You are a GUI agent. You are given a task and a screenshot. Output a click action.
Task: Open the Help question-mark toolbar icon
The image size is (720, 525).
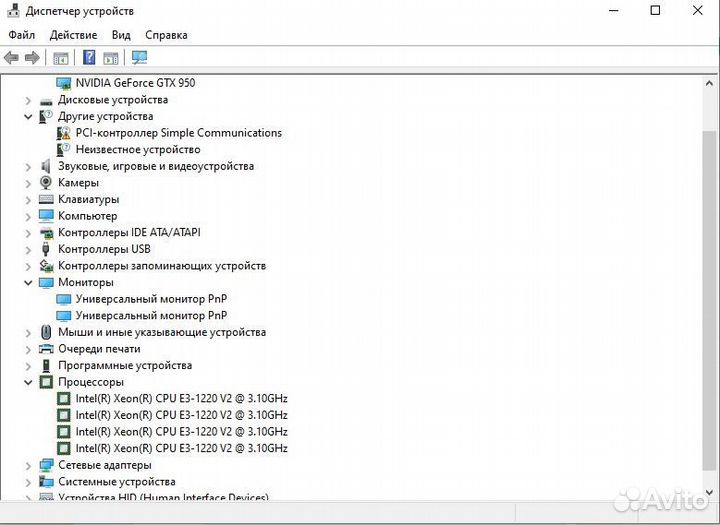[x=89, y=57]
